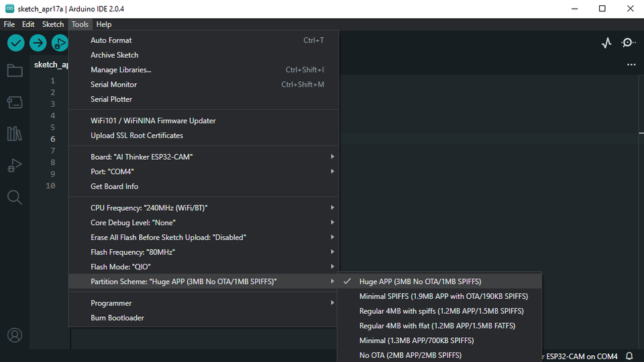The image size is (644, 362).
Task: Open the Sketchbook folder sidebar icon
Action: click(x=14, y=71)
